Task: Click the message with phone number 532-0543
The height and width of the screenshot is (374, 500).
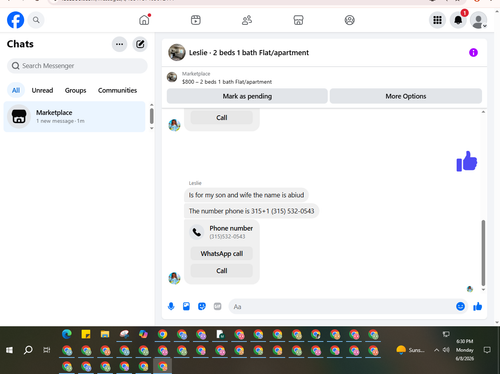Action: [251, 211]
